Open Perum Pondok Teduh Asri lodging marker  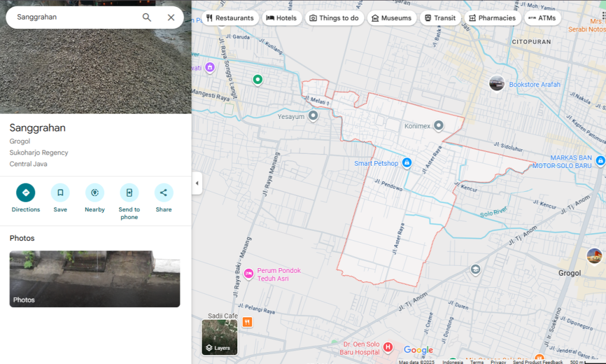[x=249, y=273]
